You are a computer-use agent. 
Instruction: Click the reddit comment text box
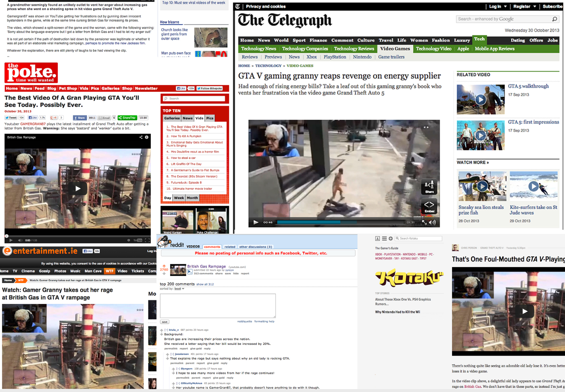[218, 306]
